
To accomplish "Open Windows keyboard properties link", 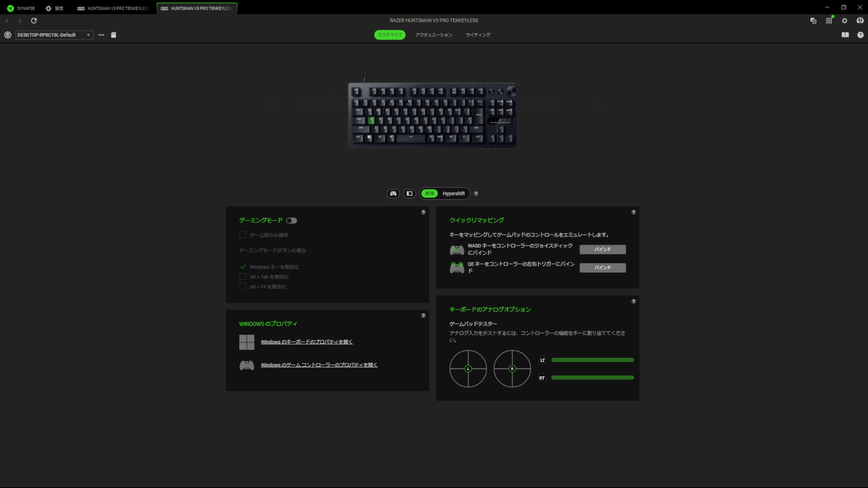I will (307, 342).
